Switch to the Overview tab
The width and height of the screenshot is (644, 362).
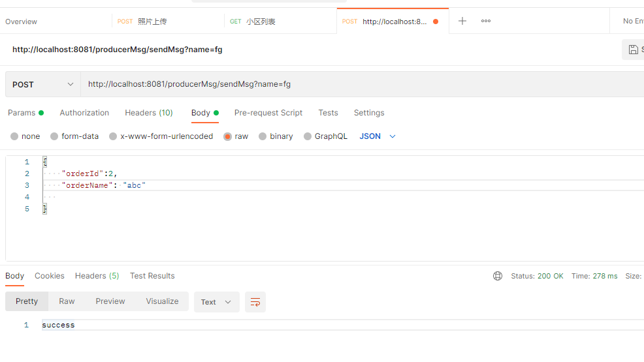click(x=21, y=22)
